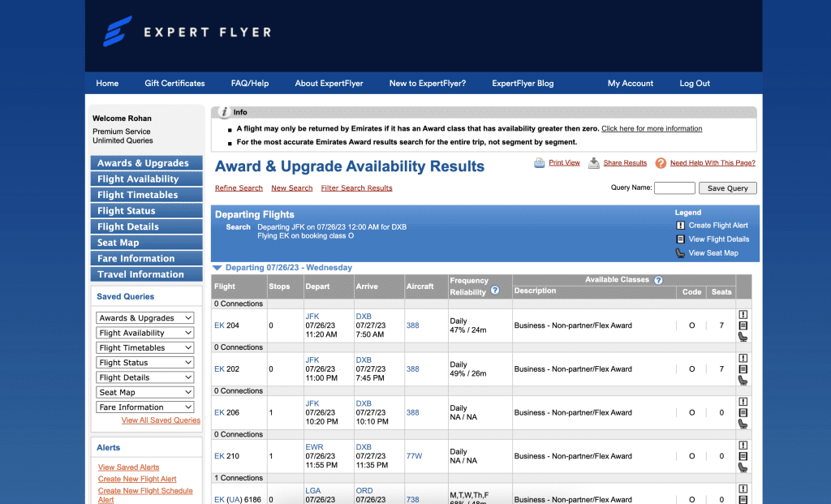Click the EWR departure airport link
The image size is (831, 504).
point(314,446)
